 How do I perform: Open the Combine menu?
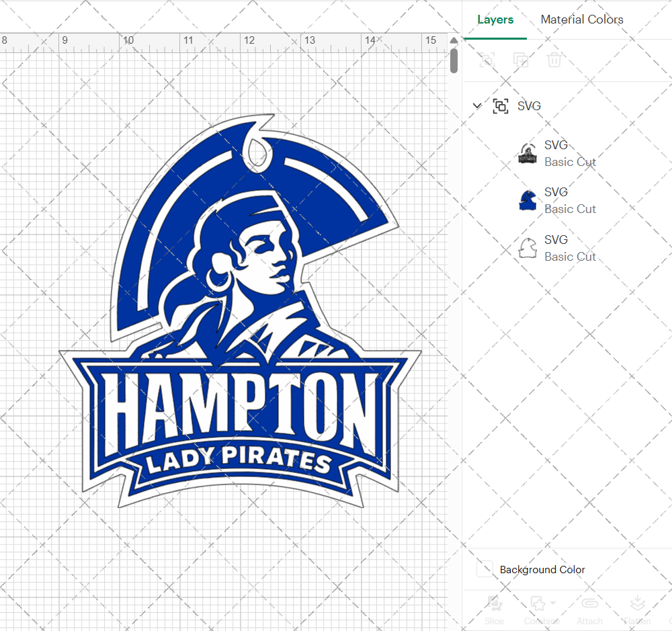(x=542, y=610)
